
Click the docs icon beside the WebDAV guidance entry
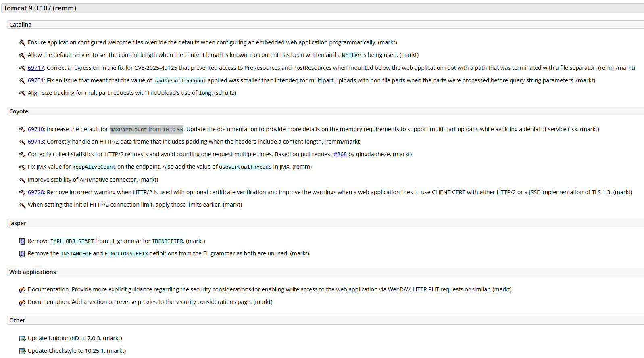[22, 290]
